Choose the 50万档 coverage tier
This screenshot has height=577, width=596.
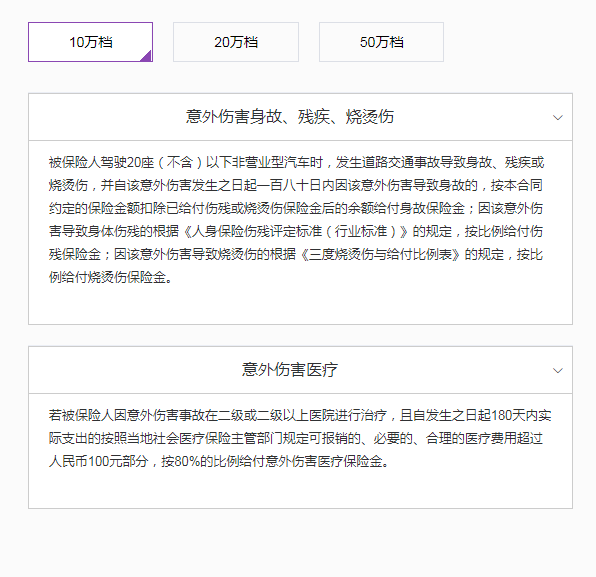(381, 42)
